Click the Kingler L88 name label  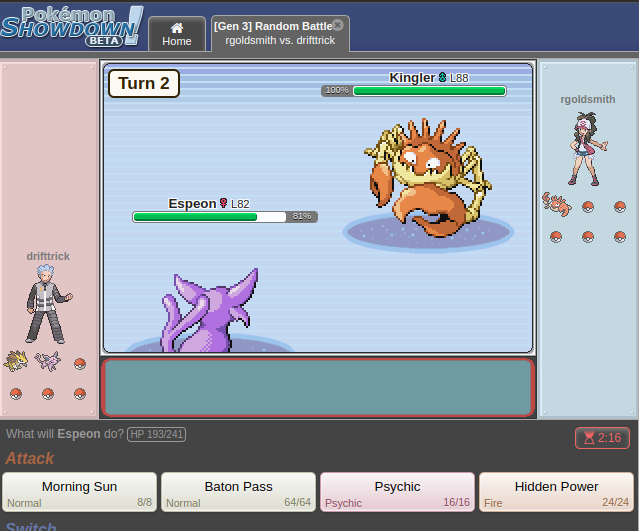pyautogui.click(x=429, y=77)
